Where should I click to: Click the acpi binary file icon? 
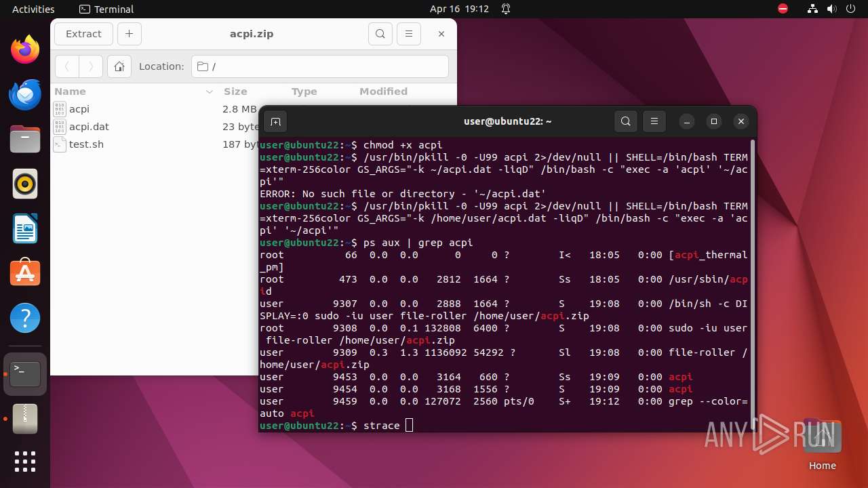pyautogui.click(x=60, y=109)
